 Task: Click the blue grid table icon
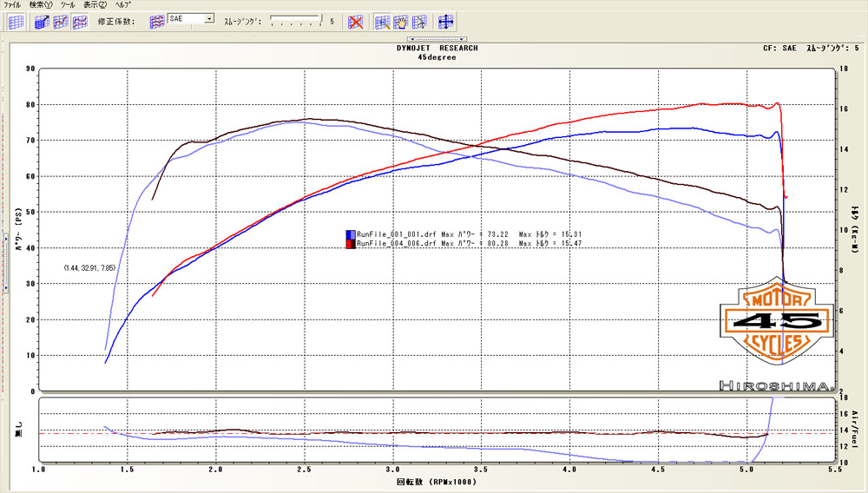(x=16, y=22)
